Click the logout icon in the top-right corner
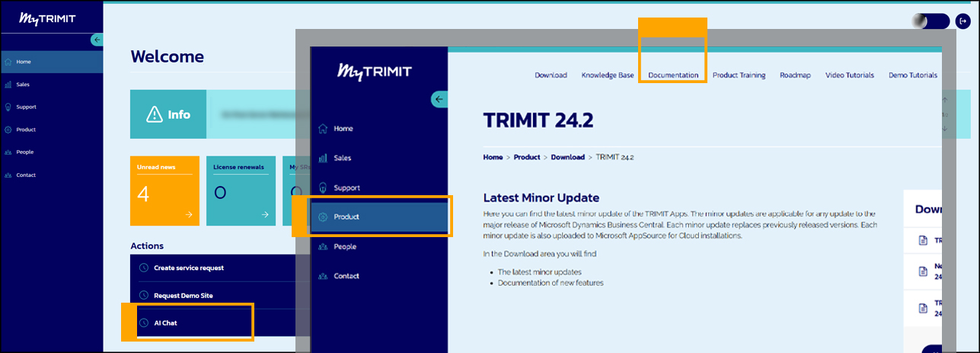The image size is (980, 353). click(962, 21)
